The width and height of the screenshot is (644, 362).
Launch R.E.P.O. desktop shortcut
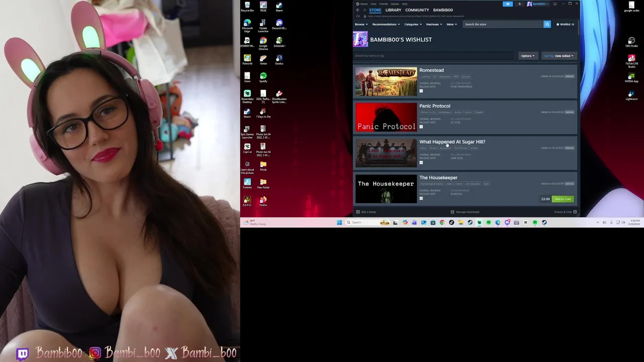(247, 202)
